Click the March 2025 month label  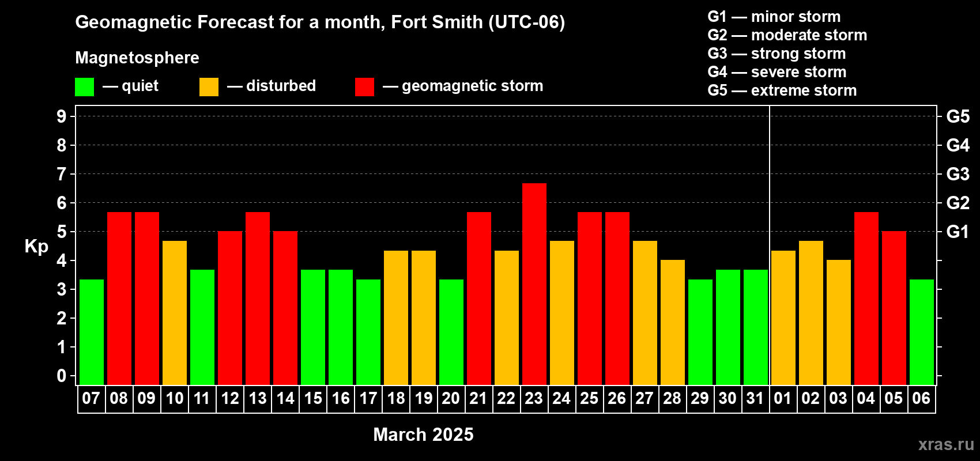423,434
